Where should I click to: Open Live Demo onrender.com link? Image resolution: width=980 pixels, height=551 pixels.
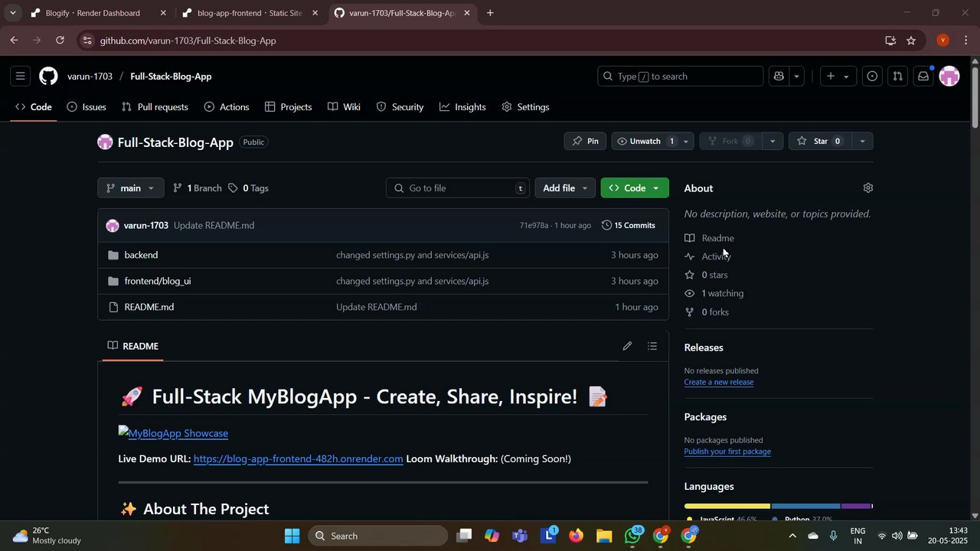coord(298,459)
